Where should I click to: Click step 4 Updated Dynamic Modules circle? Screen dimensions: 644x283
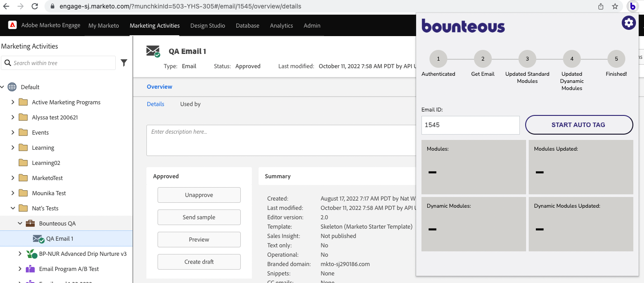pos(572,59)
